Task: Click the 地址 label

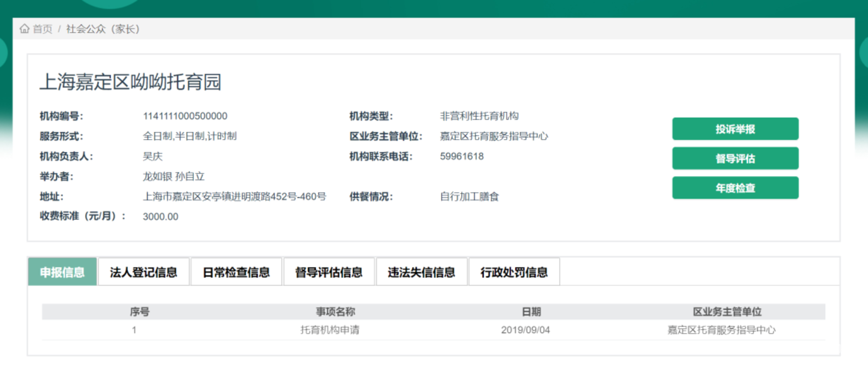Action: (x=52, y=197)
